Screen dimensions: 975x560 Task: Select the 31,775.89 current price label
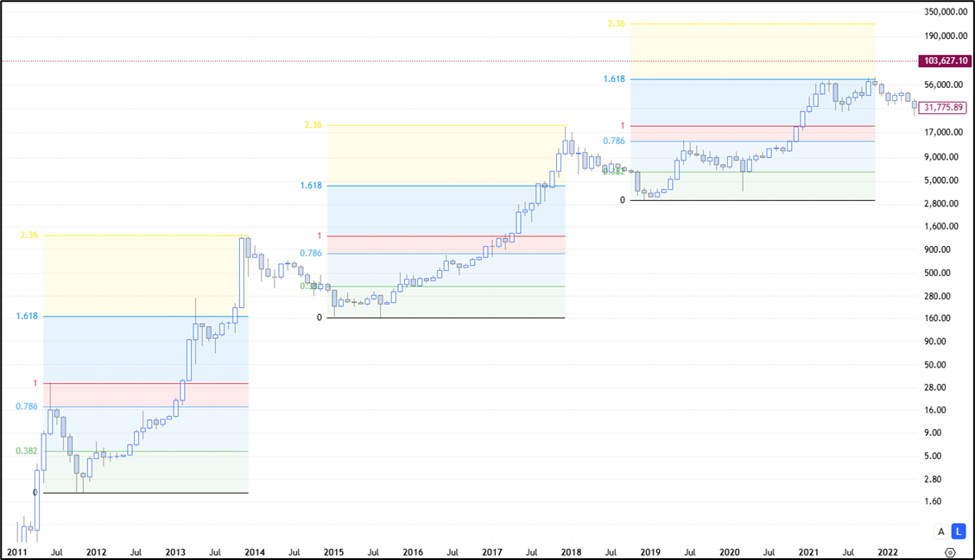pos(943,108)
